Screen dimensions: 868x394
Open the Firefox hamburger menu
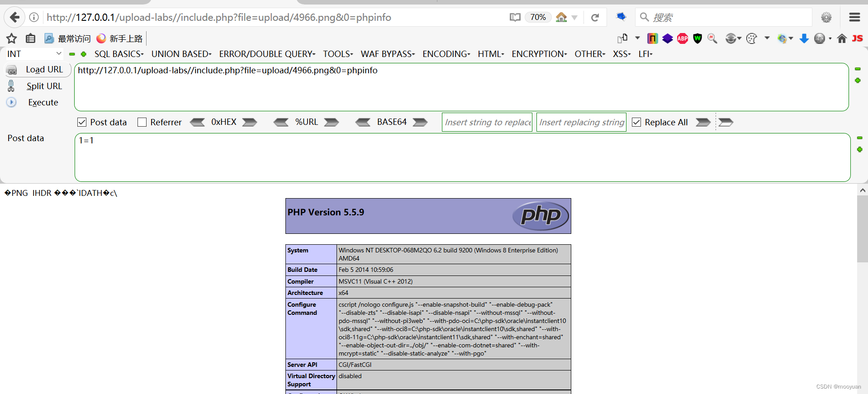click(854, 17)
